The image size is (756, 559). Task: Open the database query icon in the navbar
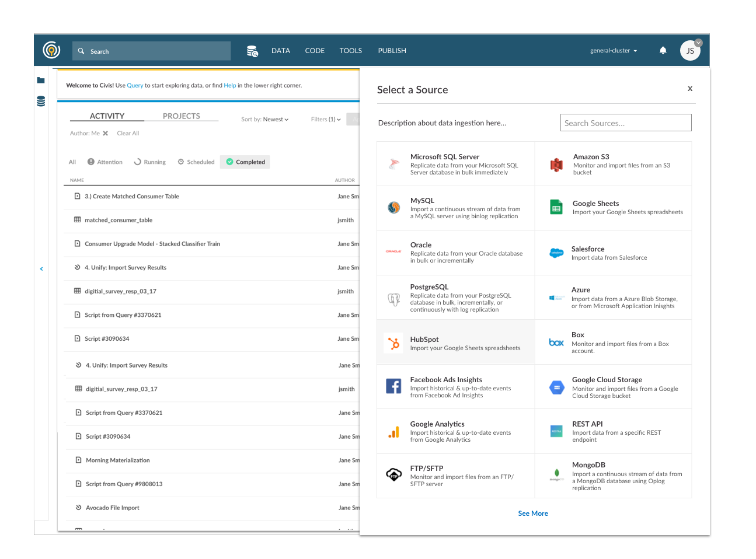[x=252, y=51]
